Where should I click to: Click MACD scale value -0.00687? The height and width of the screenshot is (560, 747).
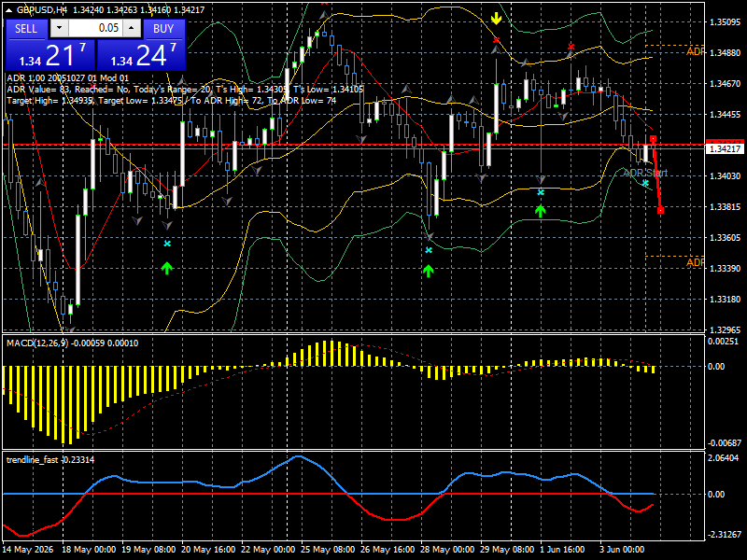pos(725,442)
